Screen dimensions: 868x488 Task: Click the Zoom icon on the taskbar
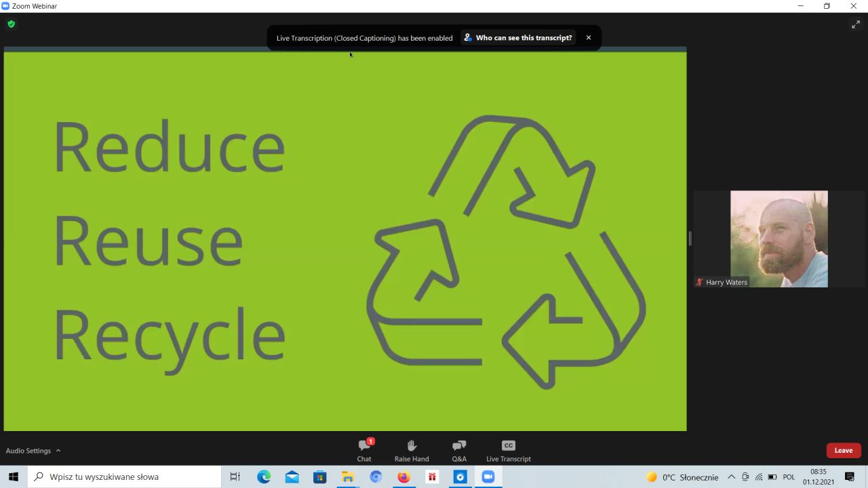(x=488, y=477)
